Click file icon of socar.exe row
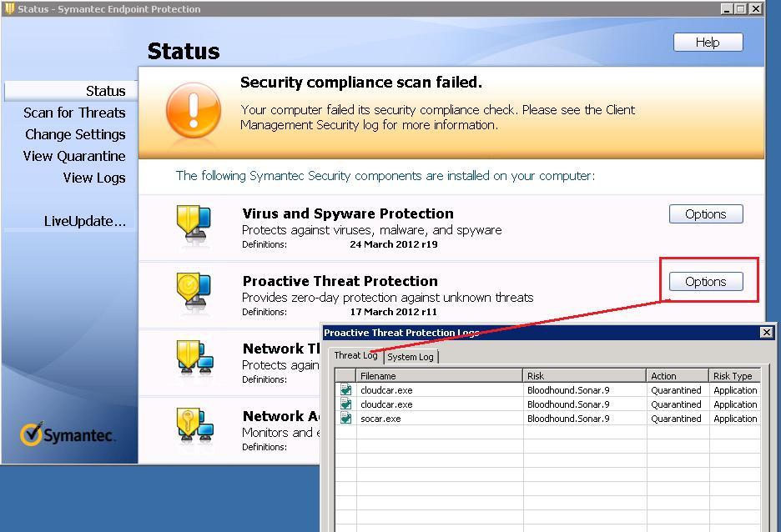Viewport: 781px width, 532px height. click(345, 418)
